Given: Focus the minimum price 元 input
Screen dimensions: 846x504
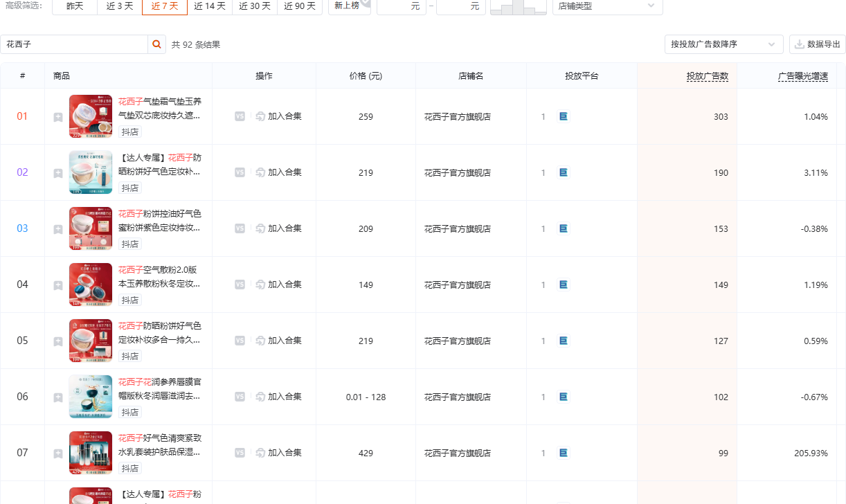Looking at the screenshot, I should (x=402, y=6).
